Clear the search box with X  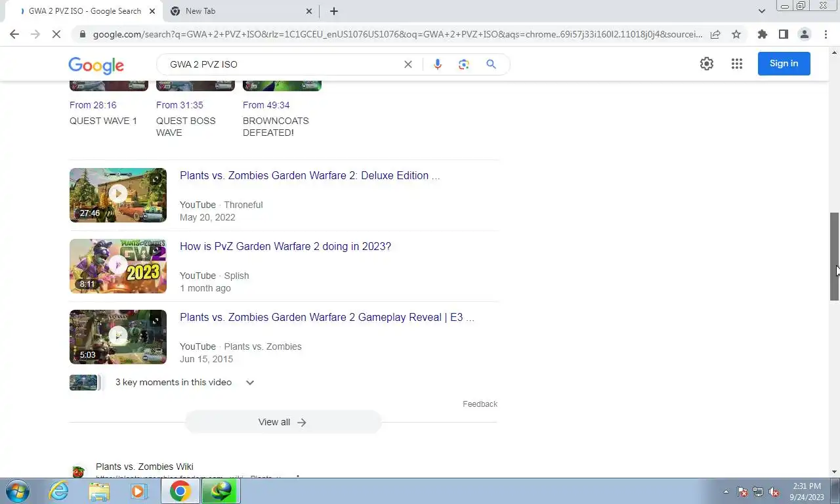408,64
